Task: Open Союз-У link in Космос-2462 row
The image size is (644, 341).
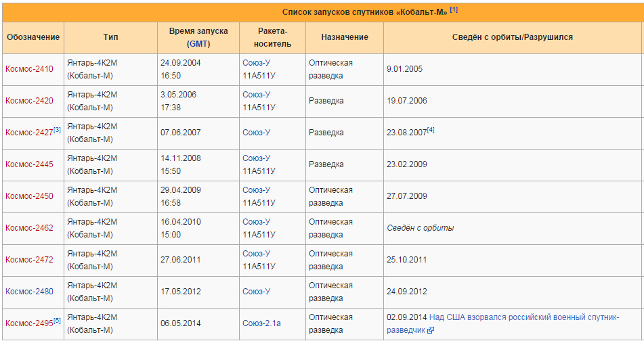Action: 256,222
